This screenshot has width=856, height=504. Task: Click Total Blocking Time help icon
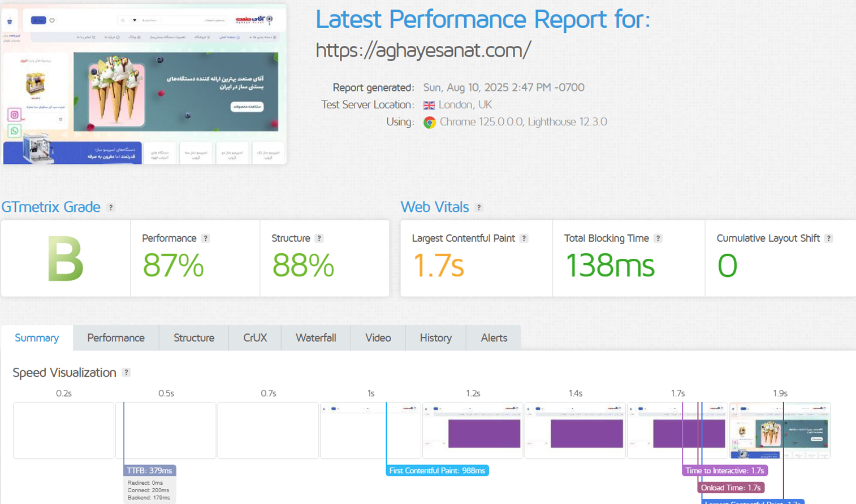658,238
